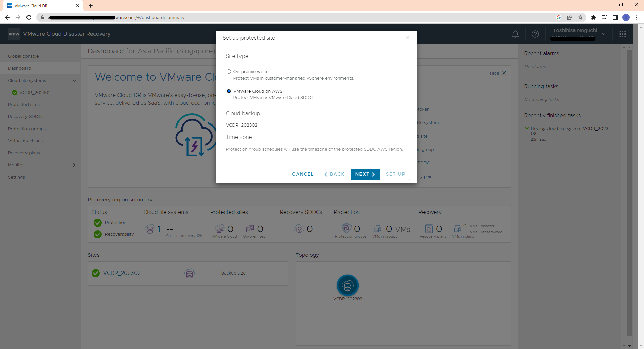Bookmark this page with star icon
This screenshot has width=644, height=349.
point(580,17)
